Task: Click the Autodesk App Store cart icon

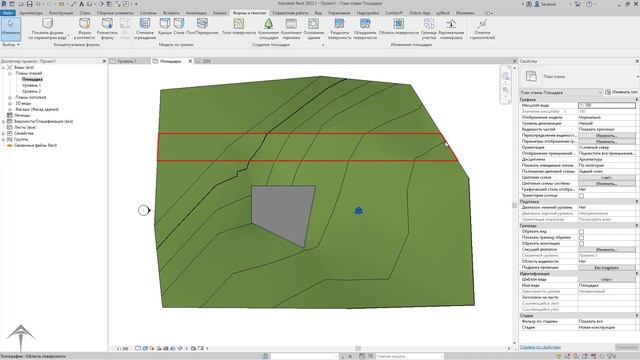Action: [578, 4]
